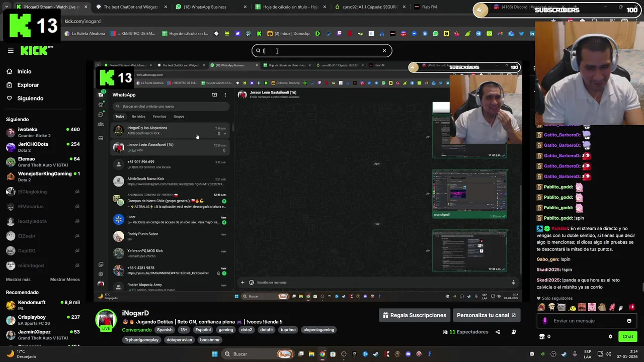Open followed channel JeriCHODota
The width and height of the screenshot is (644, 362).
coord(43,147)
